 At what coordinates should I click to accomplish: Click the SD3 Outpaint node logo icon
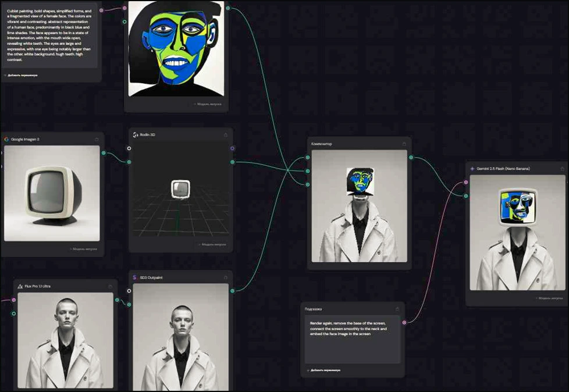point(135,277)
